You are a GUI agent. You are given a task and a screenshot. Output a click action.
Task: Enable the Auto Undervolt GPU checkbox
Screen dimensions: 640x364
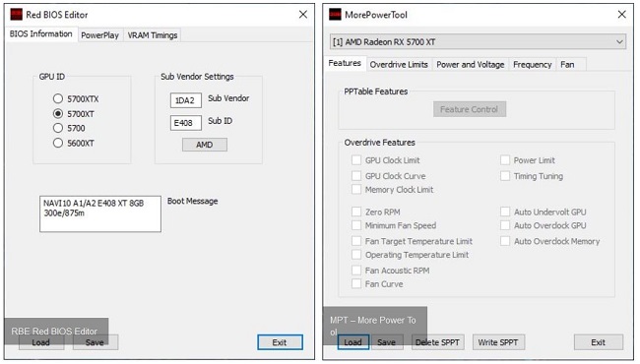(505, 212)
